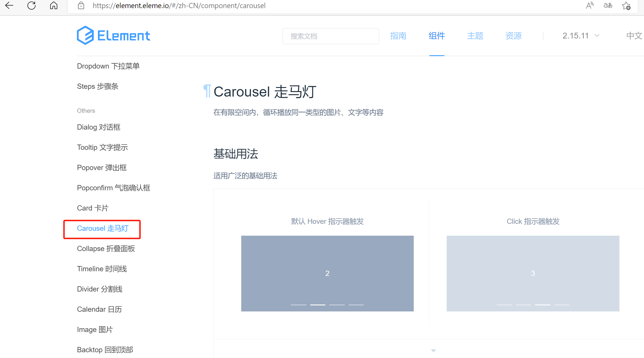Select the first indicator on the Hover carousel
The width and height of the screenshot is (644, 358).
(x=298, y=305)
